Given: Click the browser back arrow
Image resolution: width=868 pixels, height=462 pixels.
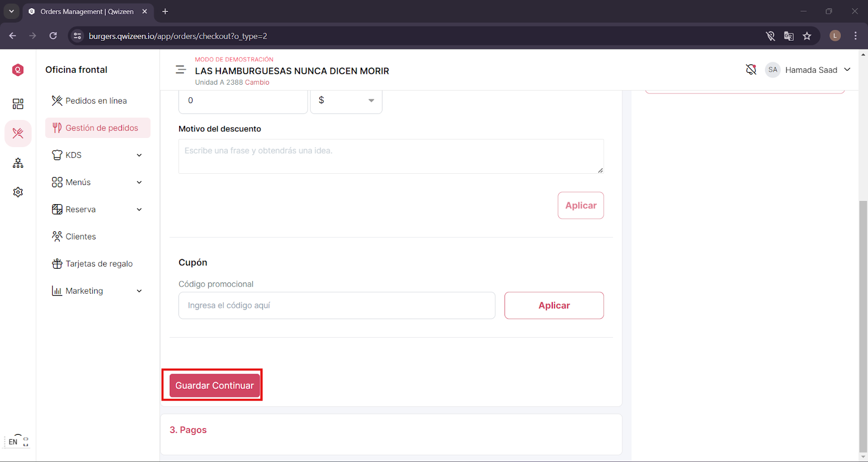Looking at the screenshot, I should [x=12, y=36].
